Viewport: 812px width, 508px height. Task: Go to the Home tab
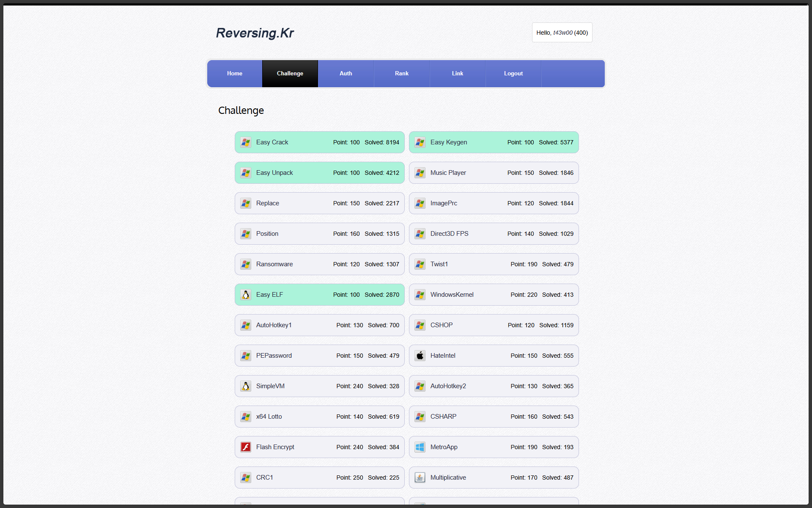pyautogui.click(x=235, y=74)
